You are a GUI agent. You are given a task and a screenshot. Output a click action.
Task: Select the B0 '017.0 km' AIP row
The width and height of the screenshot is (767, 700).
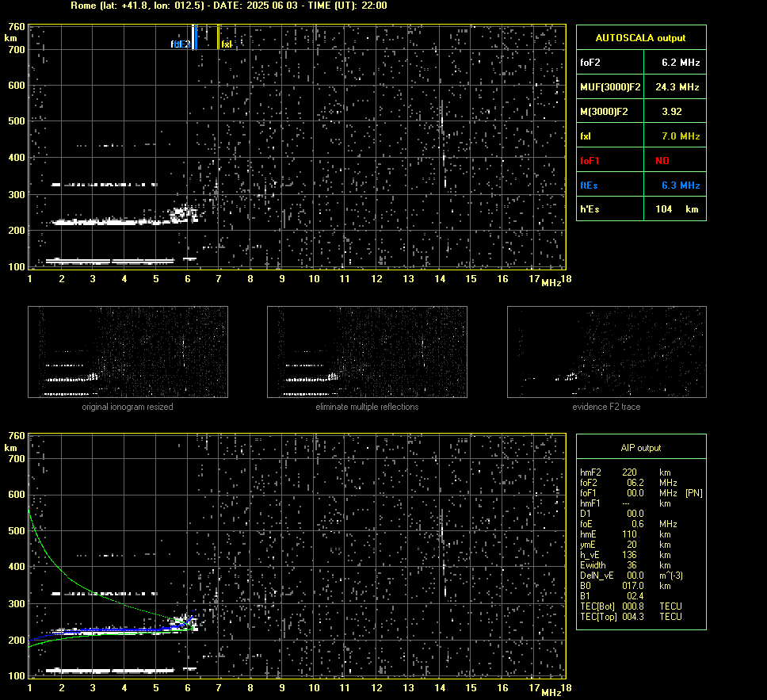pos(626,586)
